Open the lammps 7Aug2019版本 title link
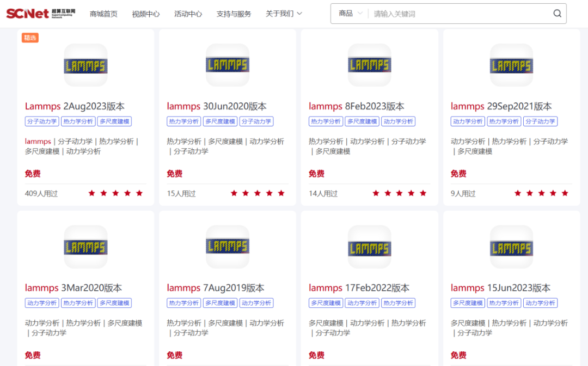The image size is (588, 366). coord(216,288)
